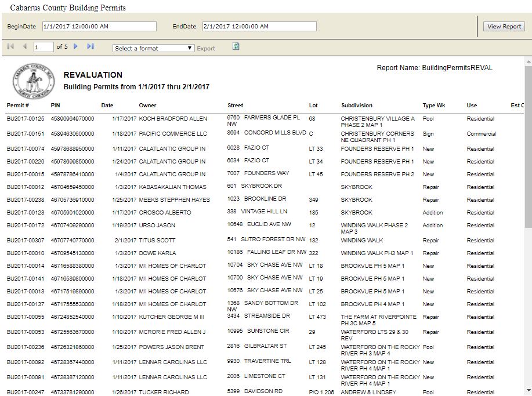Refresh the report with the refresh icon

click(x=236, y=46)
